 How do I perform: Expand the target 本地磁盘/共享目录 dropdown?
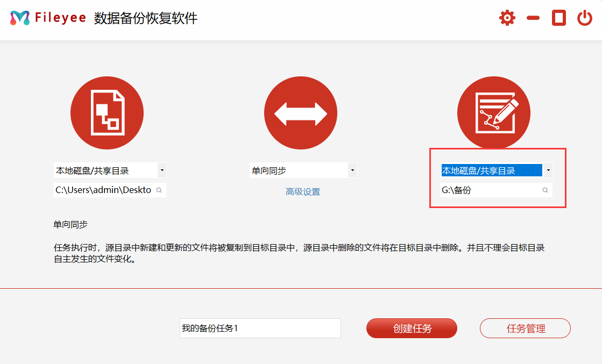(548, 169)
